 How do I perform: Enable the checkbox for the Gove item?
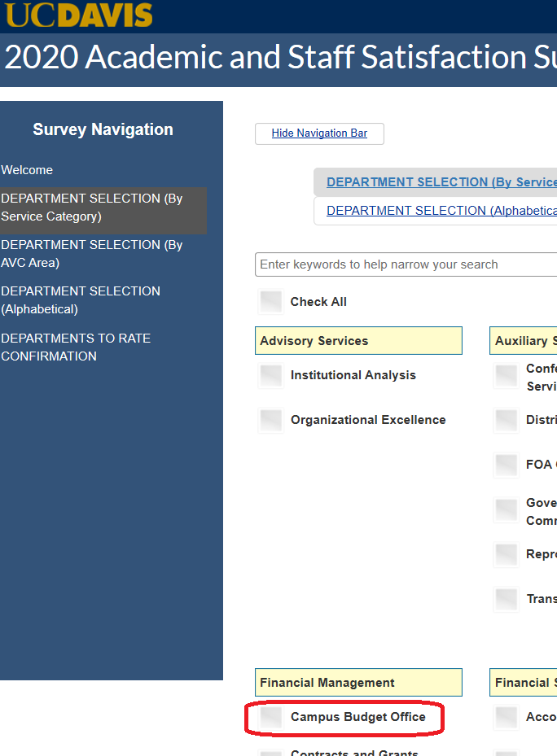click(x=507, y=511)
